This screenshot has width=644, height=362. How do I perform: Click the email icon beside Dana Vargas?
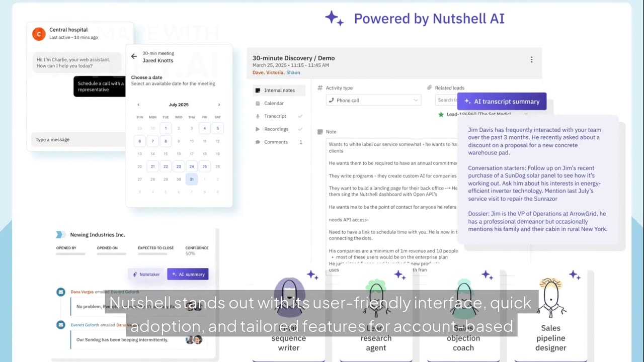pyautogui.click(x=61, y=292)
